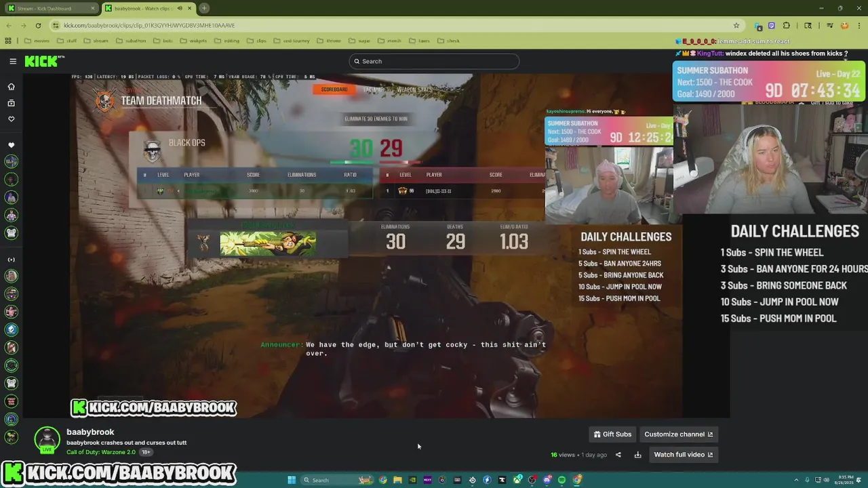The height and width of the screenshot is (488, 868).
Task: Bookmark this page with the star icon
Action: [x=736, y=25]
